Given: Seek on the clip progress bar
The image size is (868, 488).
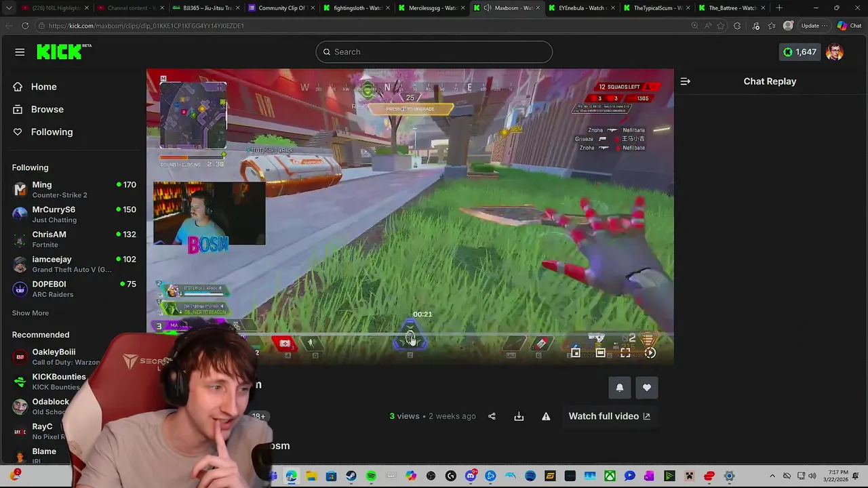Looking at the screenshot, I should [x=410, y=333].
